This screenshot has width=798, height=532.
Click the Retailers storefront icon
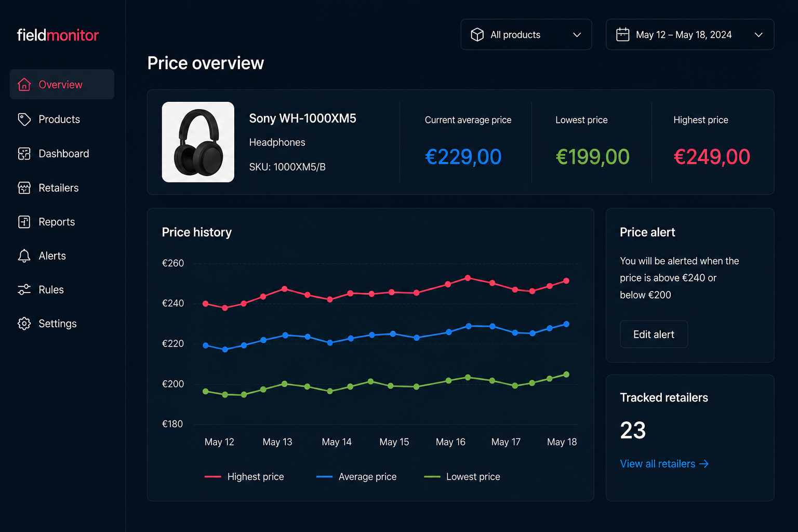pos(24,188)
